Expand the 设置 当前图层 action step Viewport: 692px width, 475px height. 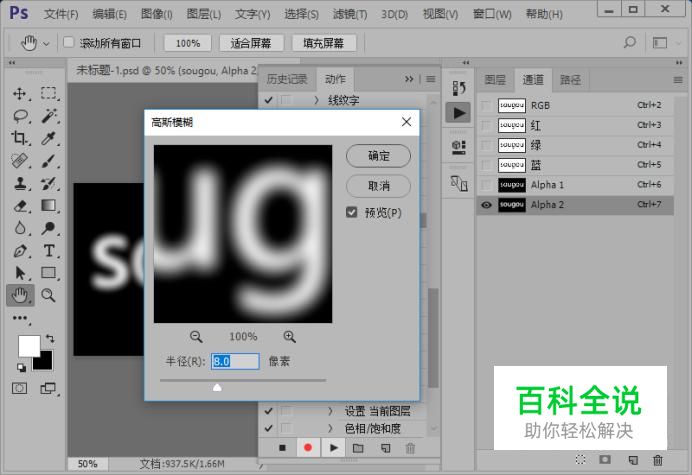coord(330,411)
